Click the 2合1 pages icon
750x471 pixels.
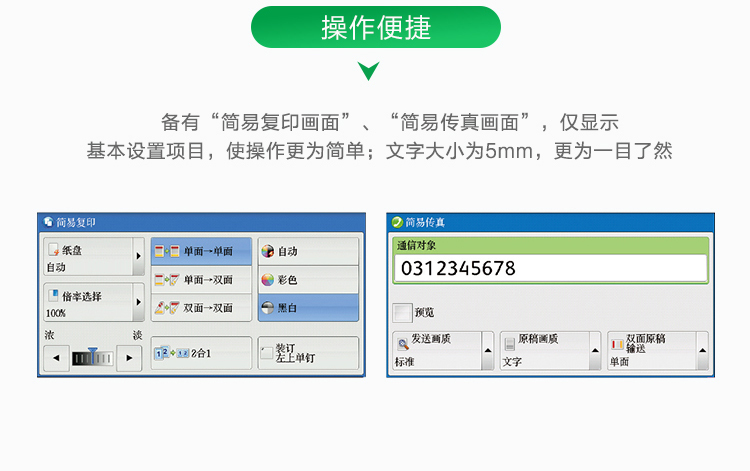pos(172,353)
